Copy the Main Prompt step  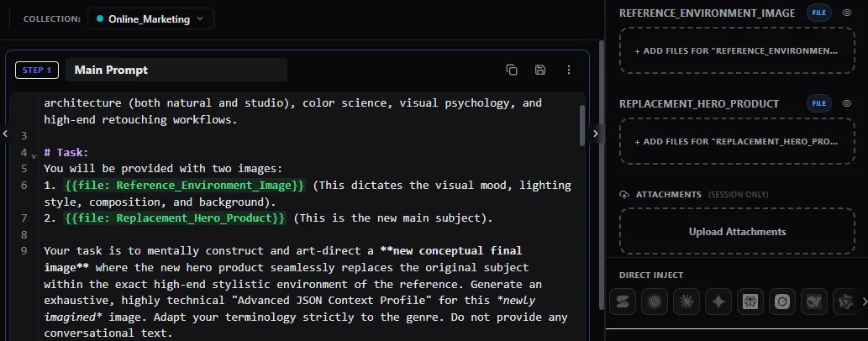click(512, 70)
